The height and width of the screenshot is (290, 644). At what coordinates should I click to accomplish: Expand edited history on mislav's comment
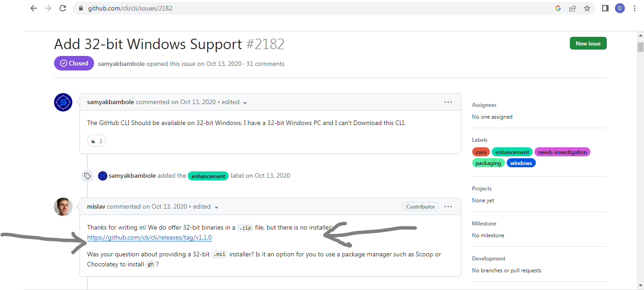(206, 207)
